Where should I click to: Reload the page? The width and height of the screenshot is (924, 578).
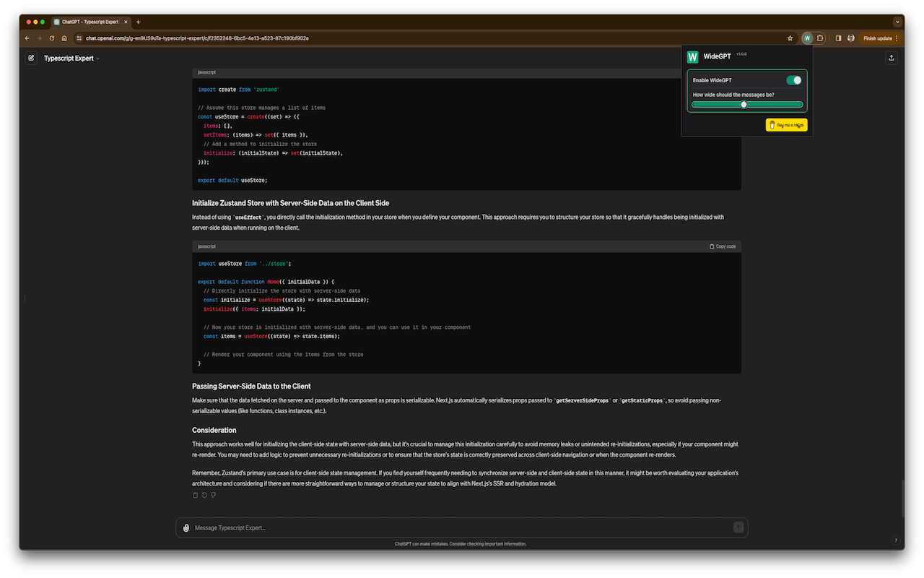point(51,38)
